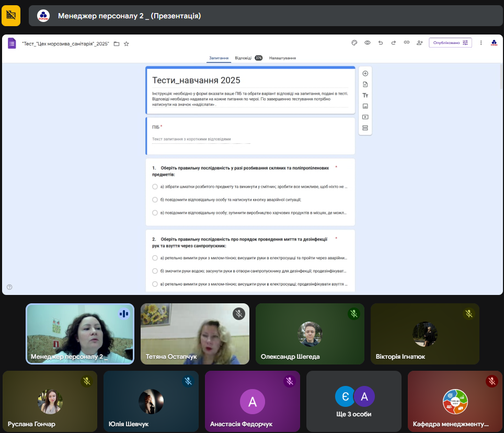This screenshot has width=504, height=433.
Task: Click the ПІБ short answer text field
Action: 201,139
